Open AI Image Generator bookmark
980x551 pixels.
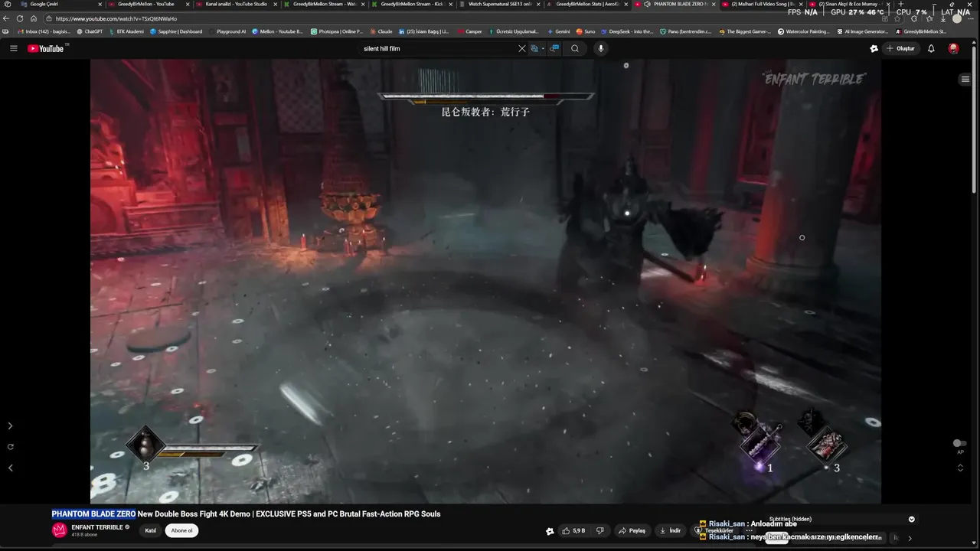(863, 31)
